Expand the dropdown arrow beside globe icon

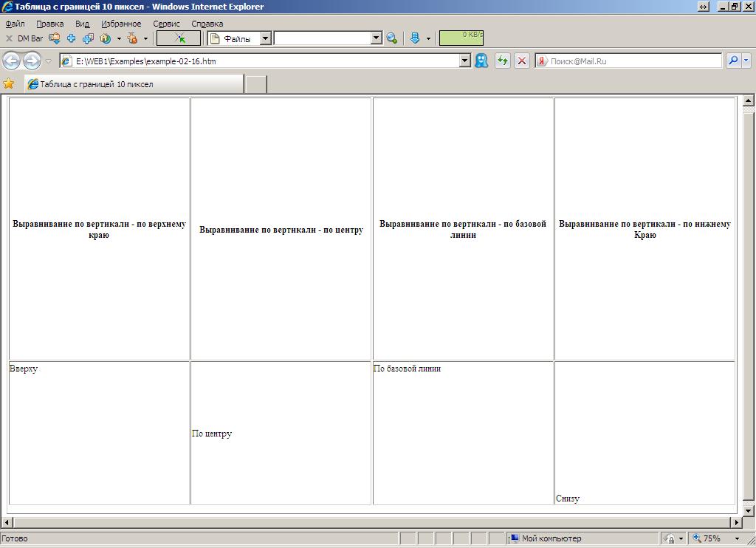[x=119, y=38]
